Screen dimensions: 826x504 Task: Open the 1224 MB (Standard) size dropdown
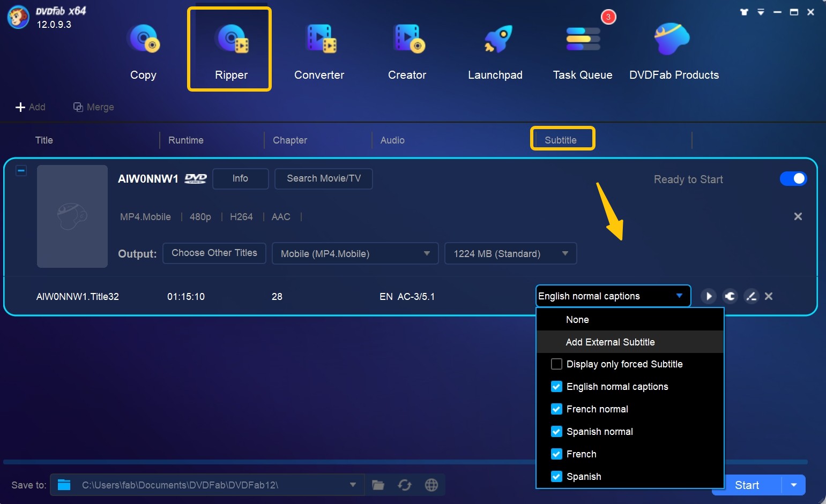tap(511, 253)
